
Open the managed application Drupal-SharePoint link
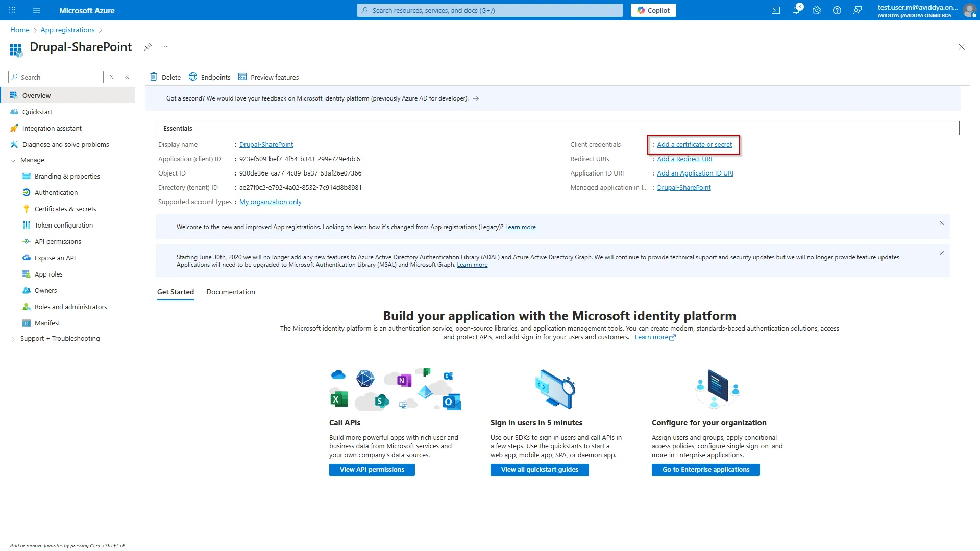[684, 188]
